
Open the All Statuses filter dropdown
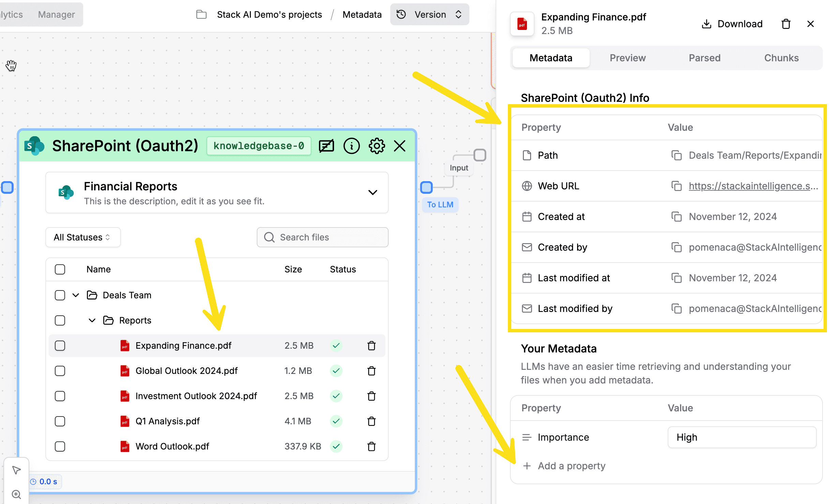pyautogui.click(x=83, y=237)
